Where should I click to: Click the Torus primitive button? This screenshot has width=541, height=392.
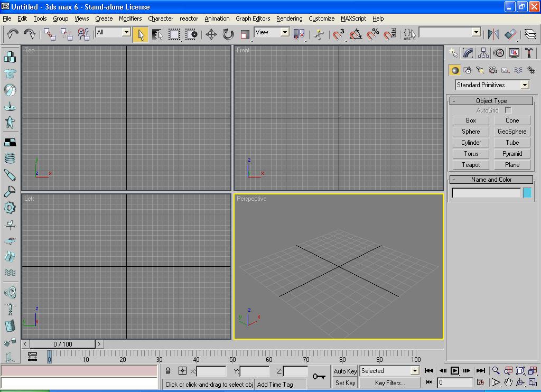pos(471,154)
